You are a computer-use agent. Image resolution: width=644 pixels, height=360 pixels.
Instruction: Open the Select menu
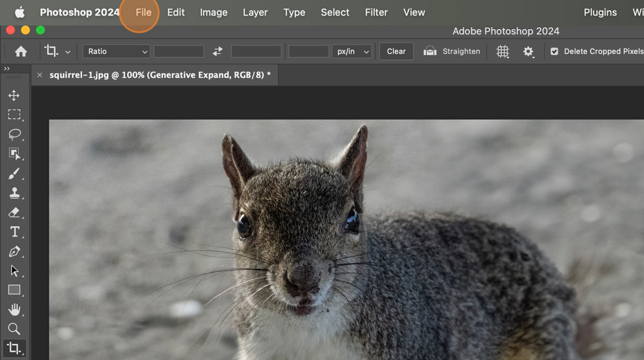335,12
